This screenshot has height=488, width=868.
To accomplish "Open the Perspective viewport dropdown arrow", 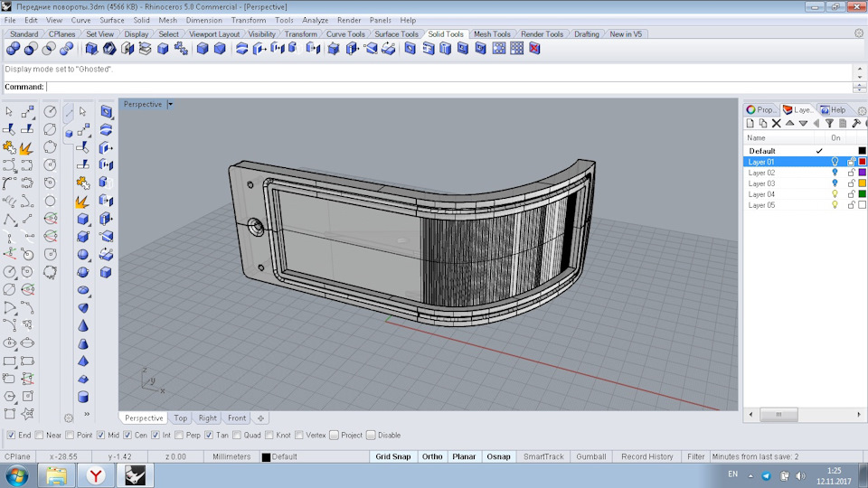I will [x=170, y=104].
